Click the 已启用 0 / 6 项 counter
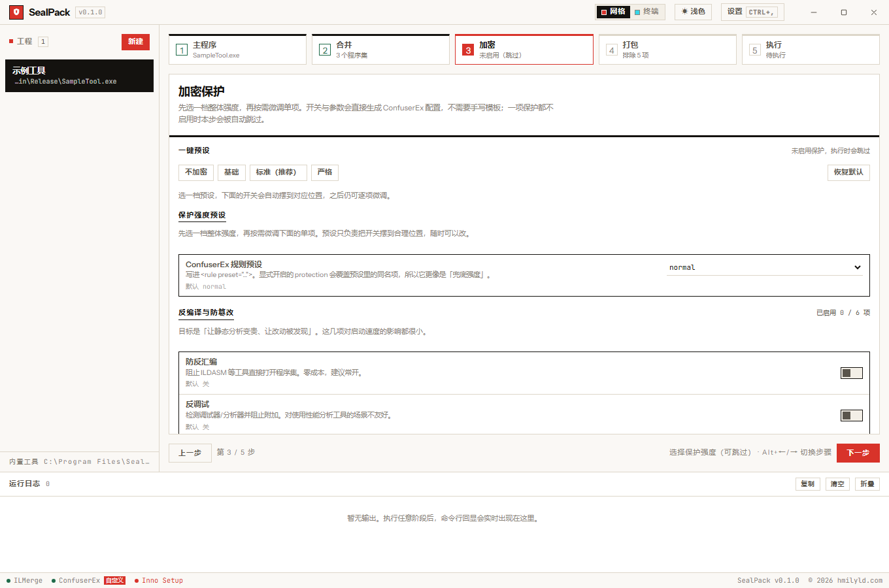This screenshot has width=889, height=588. [843, 313]
